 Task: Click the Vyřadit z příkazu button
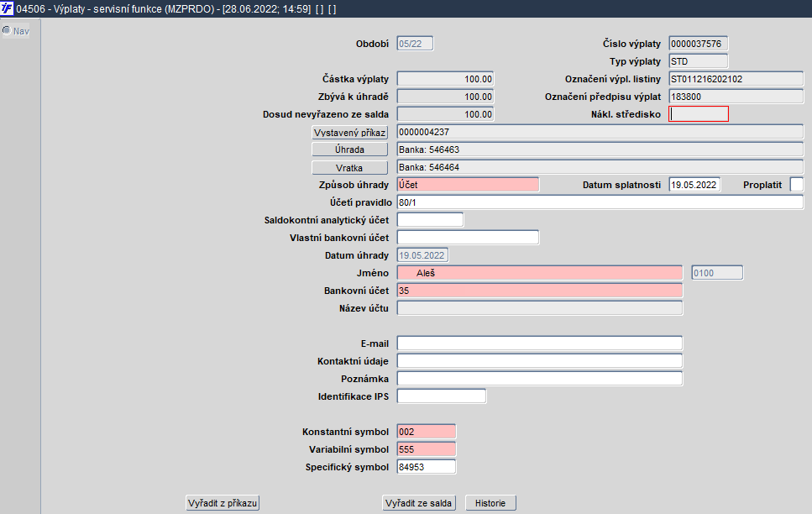pyautogui.click(x=223, y=503)
